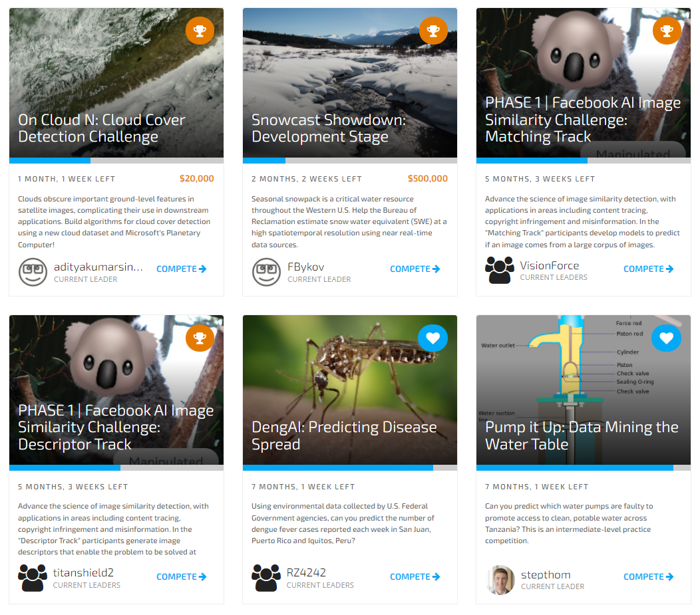Click the titanshield2 team group icon
This screenshot has height=615, width=700.
tap(33, 578)
